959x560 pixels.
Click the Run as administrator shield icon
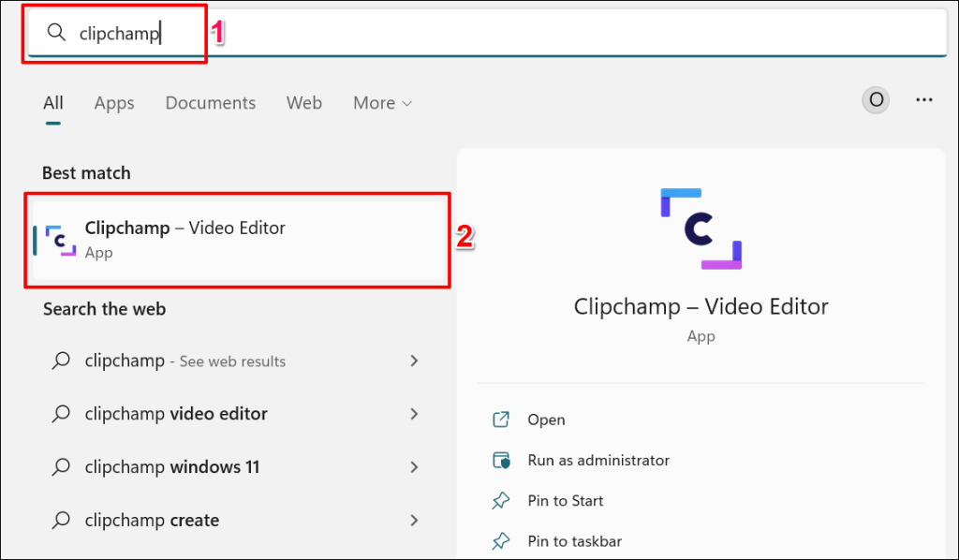501,460
